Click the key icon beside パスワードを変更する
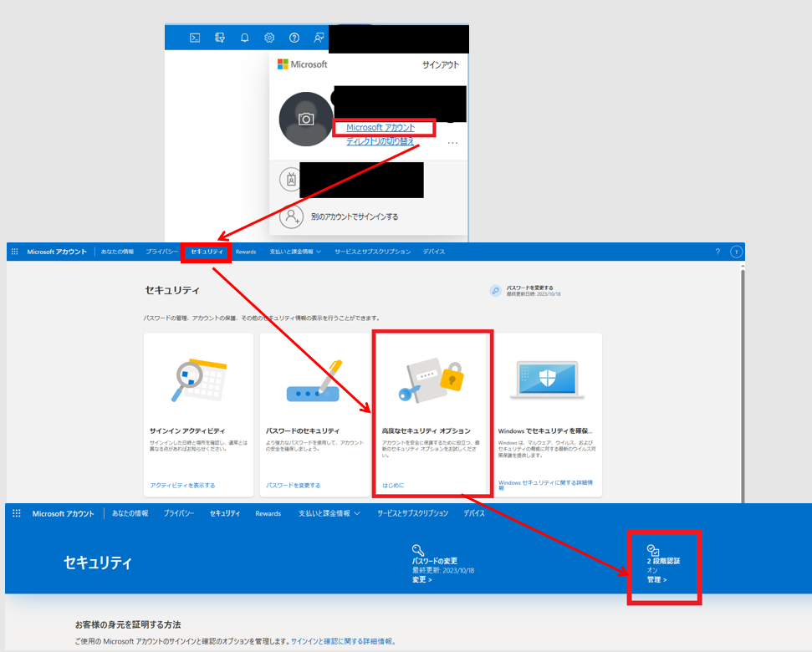 pyautogui.click(x=496, y=291)
